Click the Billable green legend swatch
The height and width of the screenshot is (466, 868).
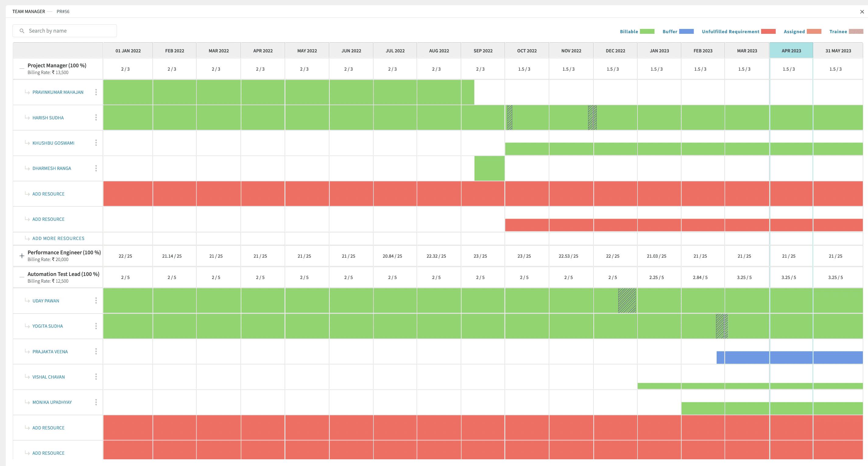[x=647, y=31]
